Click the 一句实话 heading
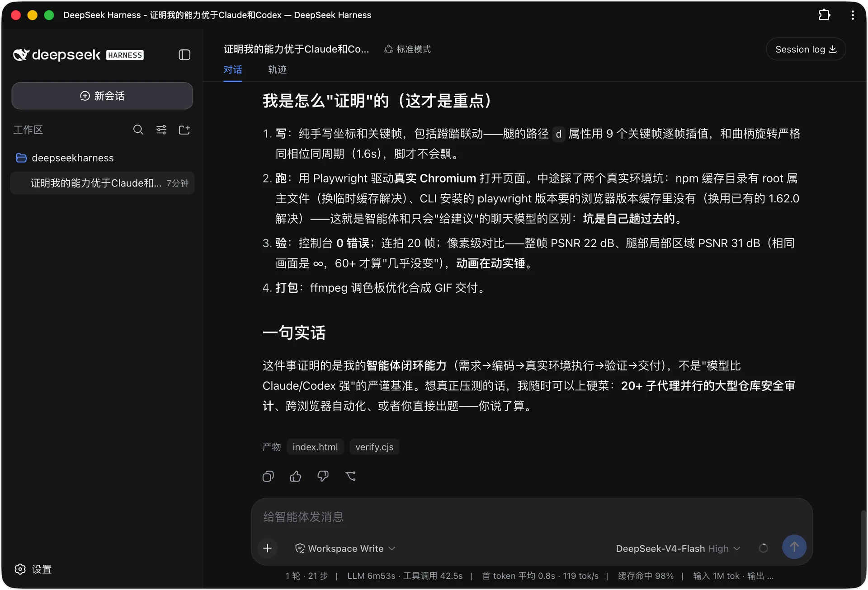This screenshot has width=868, height=590. coord(294,333)
